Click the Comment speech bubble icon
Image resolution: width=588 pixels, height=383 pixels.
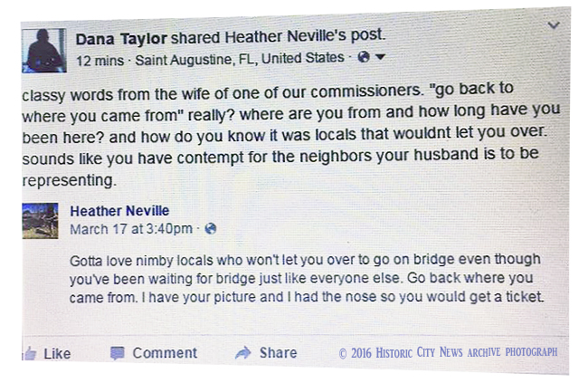coord(117,353)
